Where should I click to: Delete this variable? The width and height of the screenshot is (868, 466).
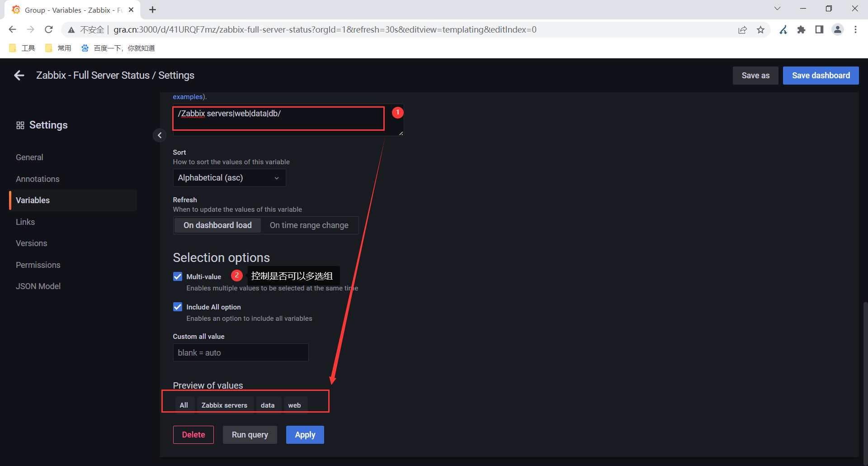193,435
